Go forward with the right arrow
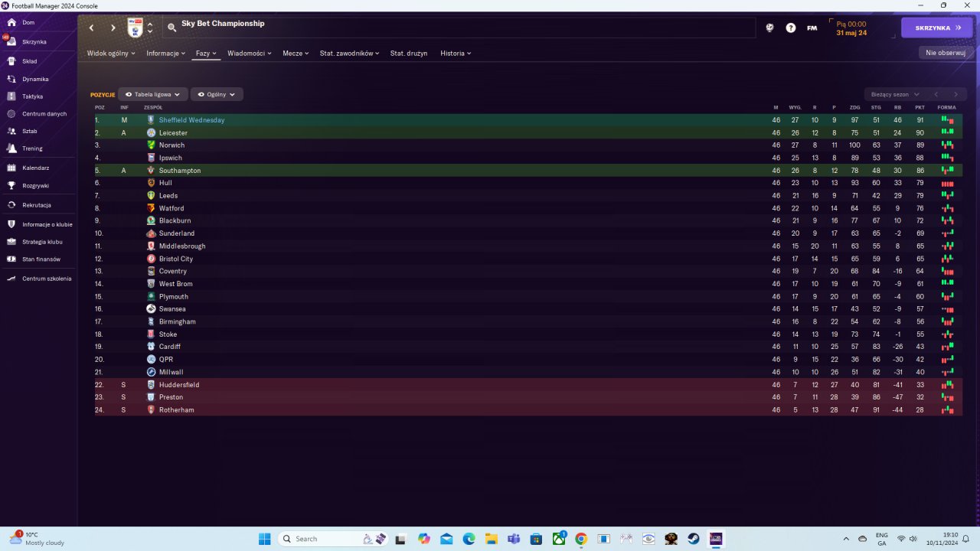Screen dimensions: 980x551 (x=113, y=28)
